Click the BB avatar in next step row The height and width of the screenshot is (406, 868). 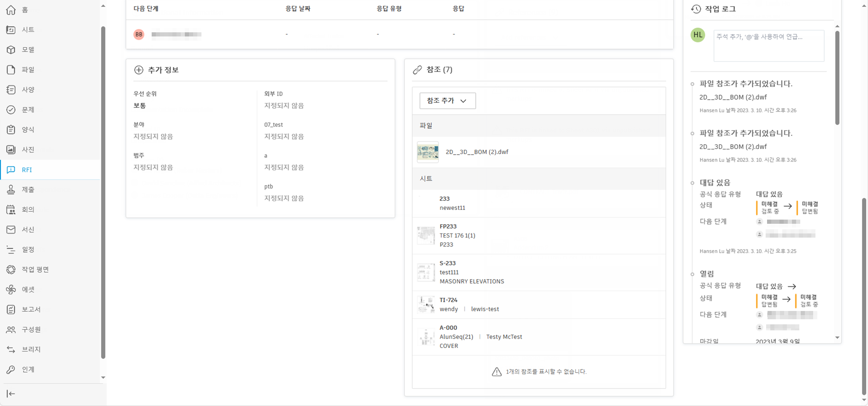pos(139,34)
